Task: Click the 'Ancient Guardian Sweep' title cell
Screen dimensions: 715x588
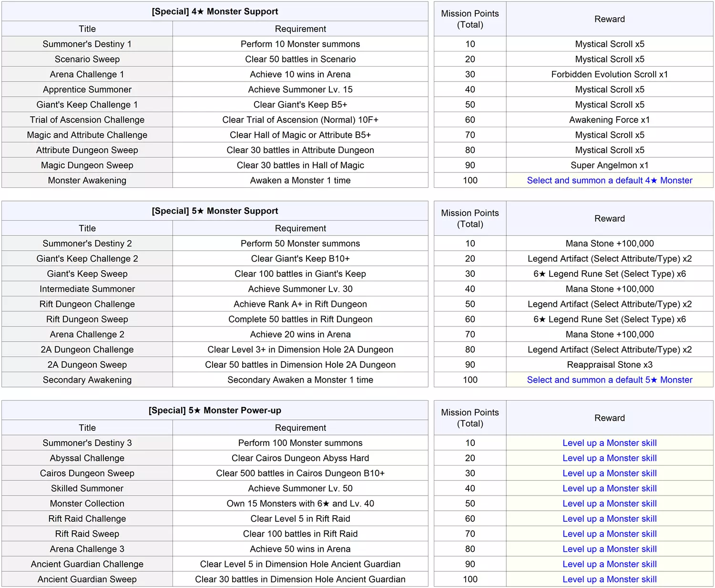Action: tap(87, 579)
